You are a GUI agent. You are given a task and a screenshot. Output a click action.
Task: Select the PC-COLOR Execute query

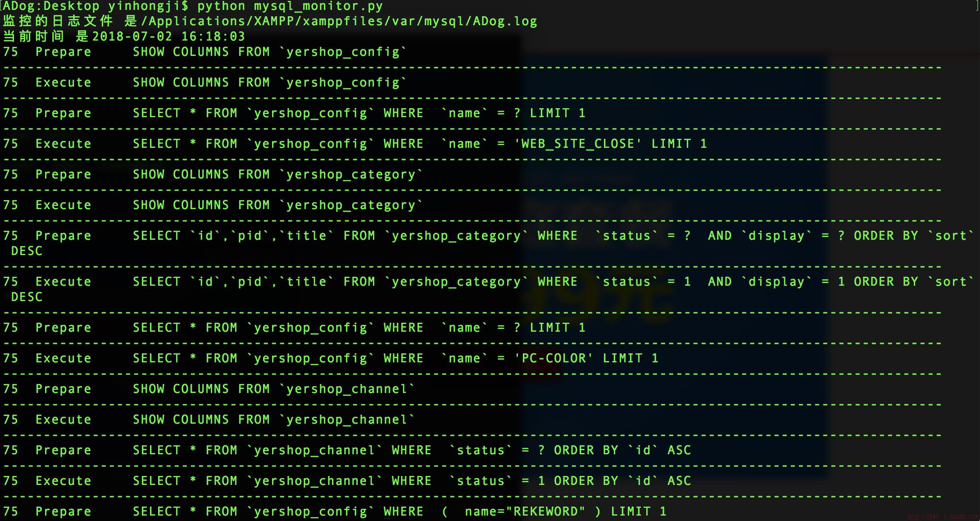396,358
